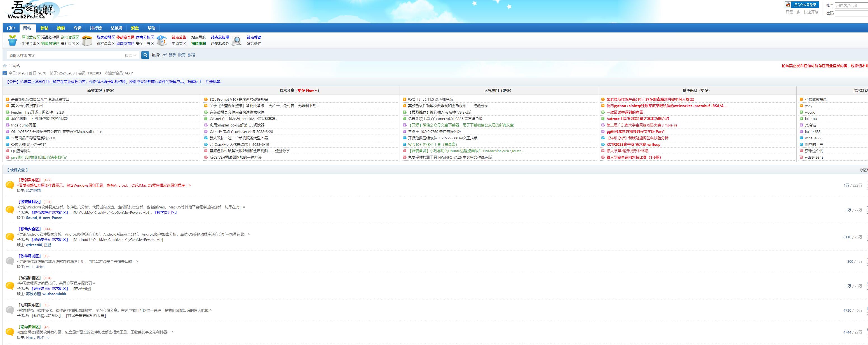Screen dimensions: 868x345
Task: Click the magnifier document navigation icon
Action: click(237, 40)
